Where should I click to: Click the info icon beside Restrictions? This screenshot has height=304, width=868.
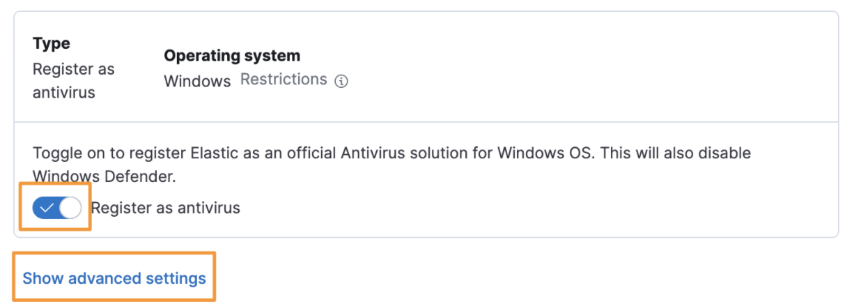341,81
